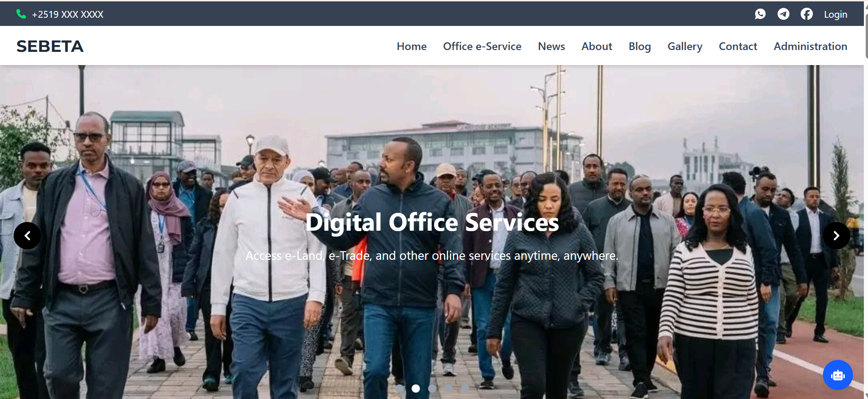Image resolution: width=868 pixels, height=399 pixels.
Task: Open the blue chatbot assistant button
Action: click(837, 375)
